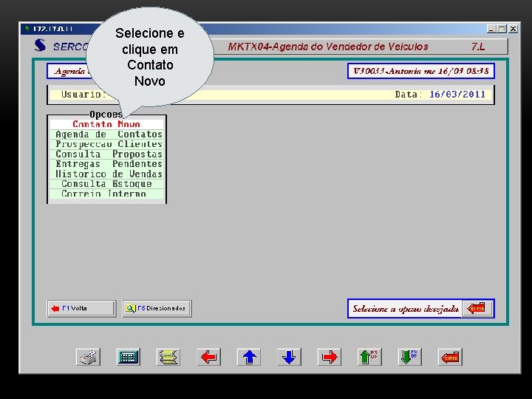Click the stacked green lines toolbar icon
The image size is (532, 399).
(x=168, y=357)
